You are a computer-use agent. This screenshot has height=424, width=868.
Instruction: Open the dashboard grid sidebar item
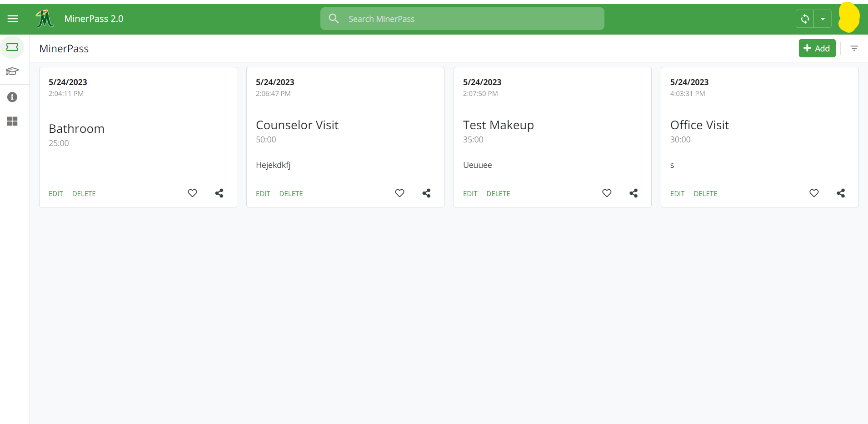[x=12, y=121]
